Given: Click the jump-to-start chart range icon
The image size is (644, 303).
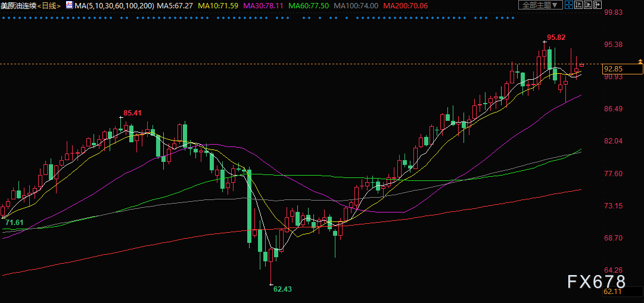Looking at the screenshot, I should [578, 5].
